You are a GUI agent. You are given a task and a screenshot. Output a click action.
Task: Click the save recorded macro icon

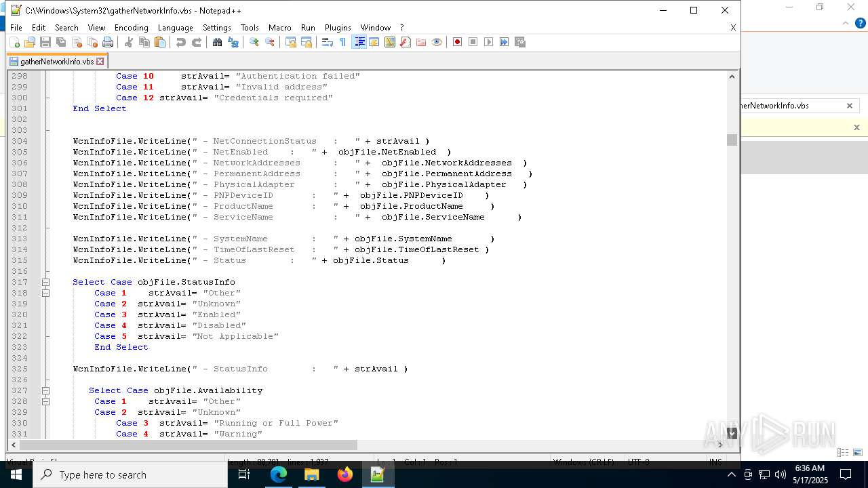click(x=520, y=42)
